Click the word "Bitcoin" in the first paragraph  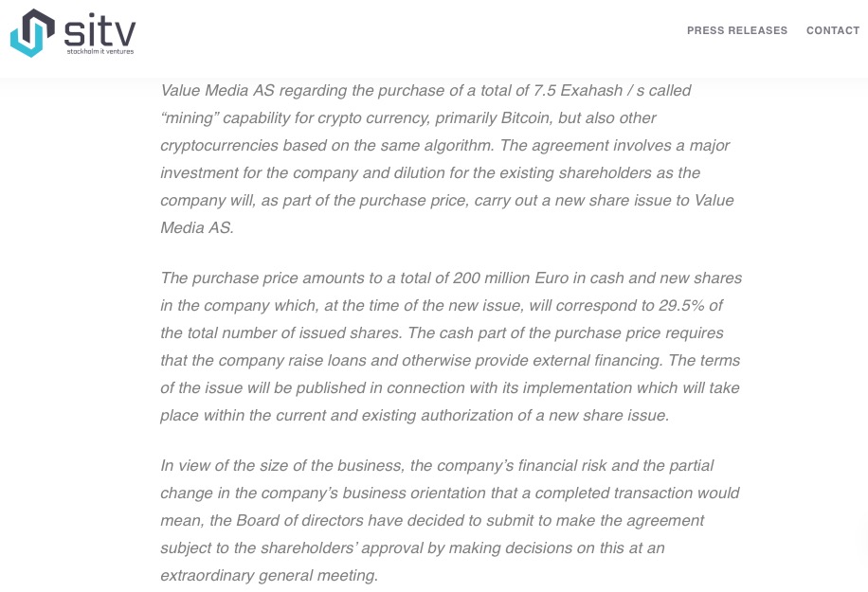click(523, 117)
